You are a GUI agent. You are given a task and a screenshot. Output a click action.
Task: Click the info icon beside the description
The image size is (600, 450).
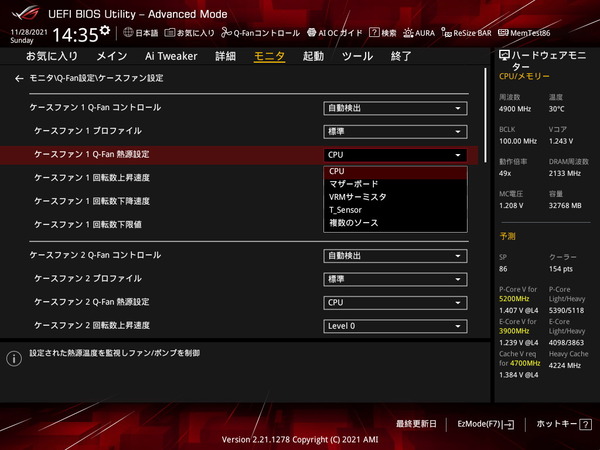[x=14, y=359]
